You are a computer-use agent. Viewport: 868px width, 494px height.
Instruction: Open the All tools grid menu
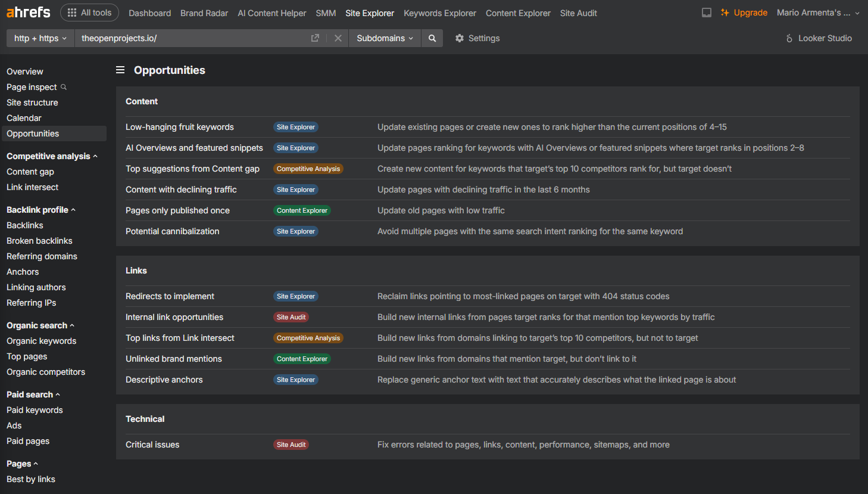click(90, 13)
